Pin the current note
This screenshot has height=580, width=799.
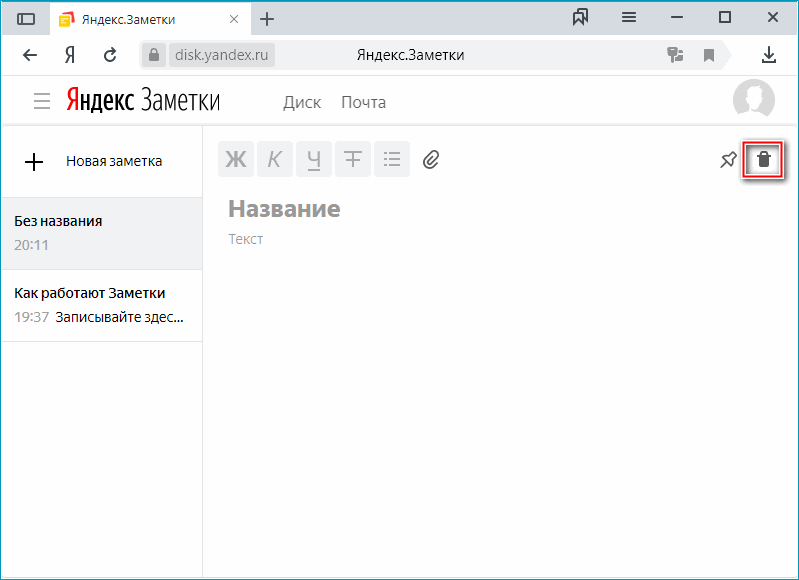tap(728, 160)
